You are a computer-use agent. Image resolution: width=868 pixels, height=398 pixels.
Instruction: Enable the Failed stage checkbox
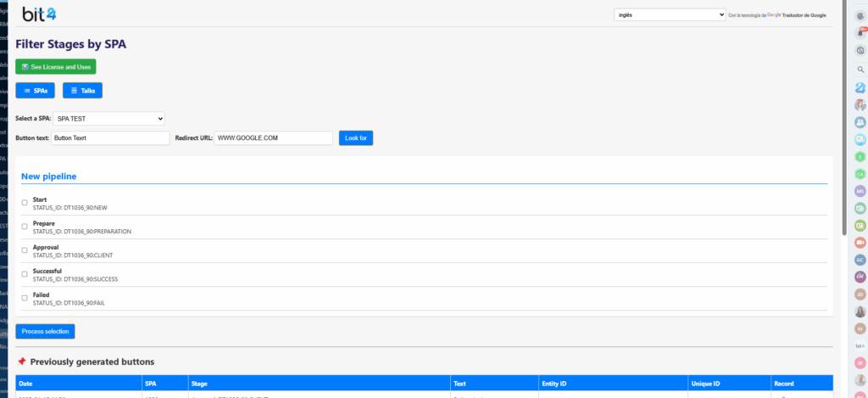pos(25,298)
